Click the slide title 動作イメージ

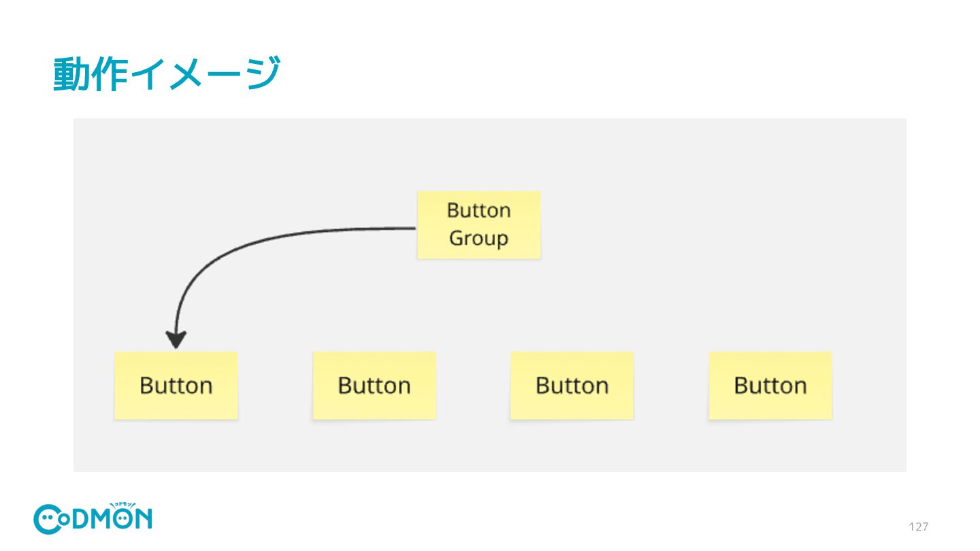(x=167, y=74)
